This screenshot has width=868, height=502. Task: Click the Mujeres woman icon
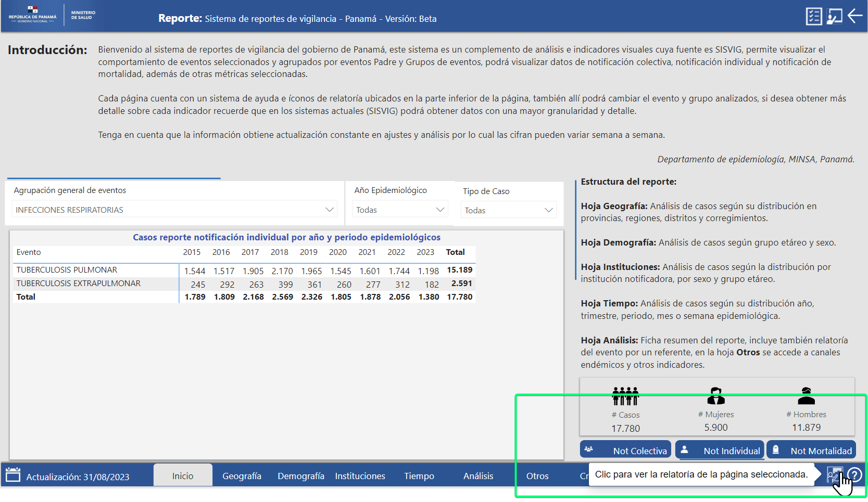(716, 396)
